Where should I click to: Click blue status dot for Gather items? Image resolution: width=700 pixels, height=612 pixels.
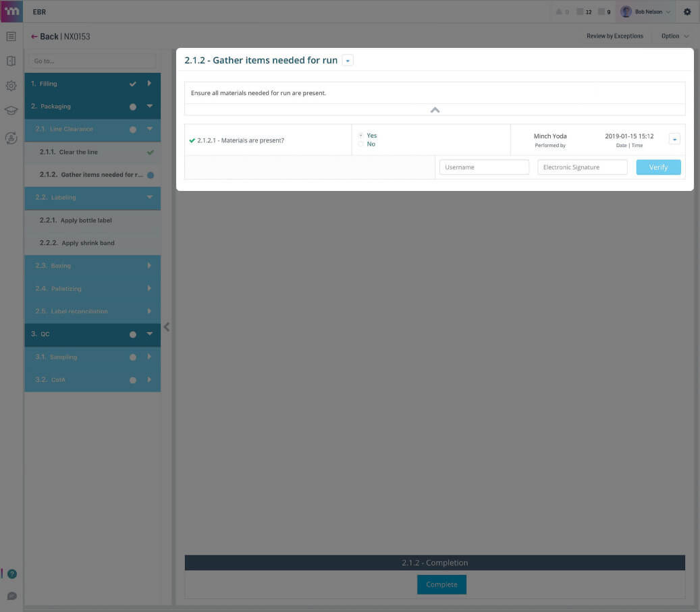151,175
